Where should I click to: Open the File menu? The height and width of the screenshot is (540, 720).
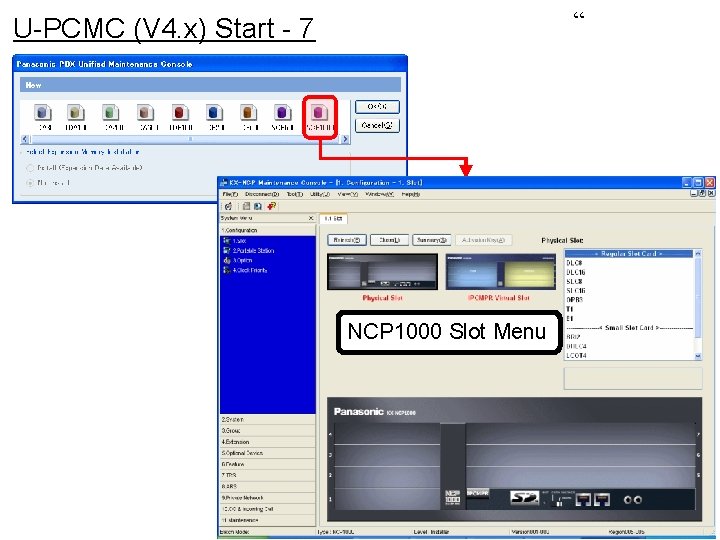point(230,194)
